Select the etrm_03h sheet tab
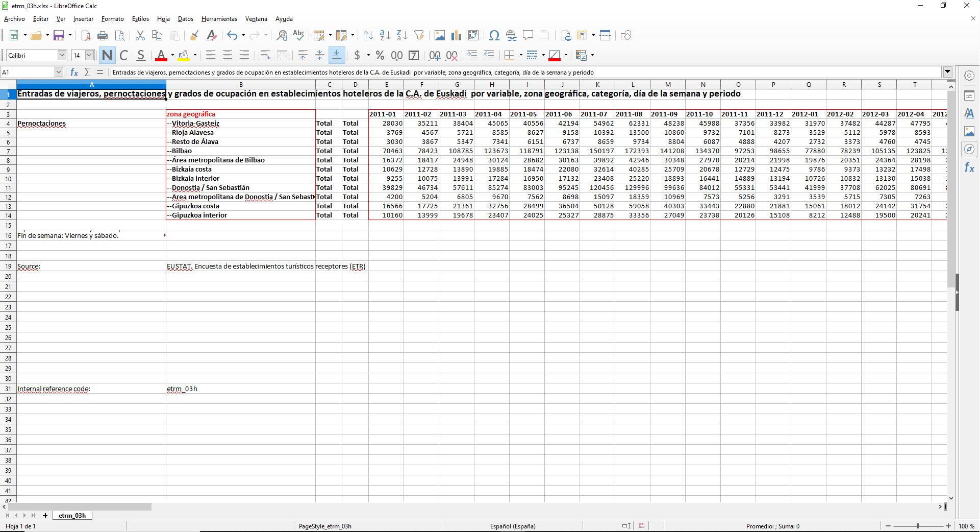 72,515
